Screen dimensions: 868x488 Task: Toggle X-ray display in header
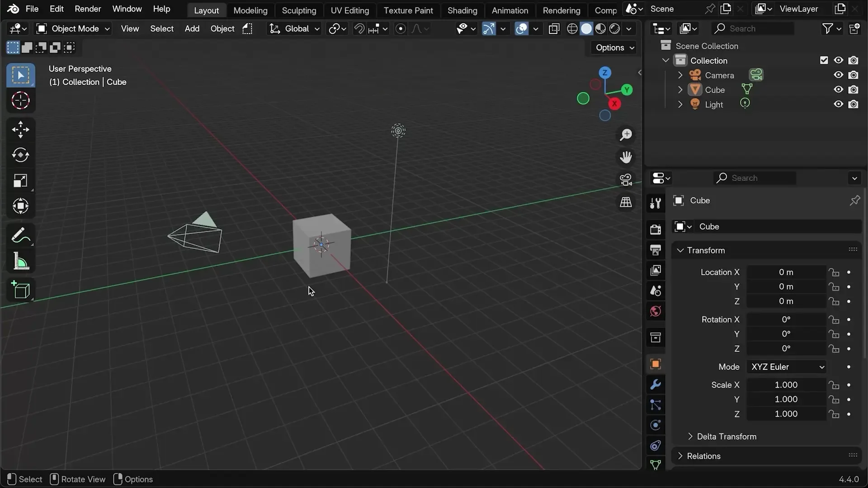(x=554, y=29)
